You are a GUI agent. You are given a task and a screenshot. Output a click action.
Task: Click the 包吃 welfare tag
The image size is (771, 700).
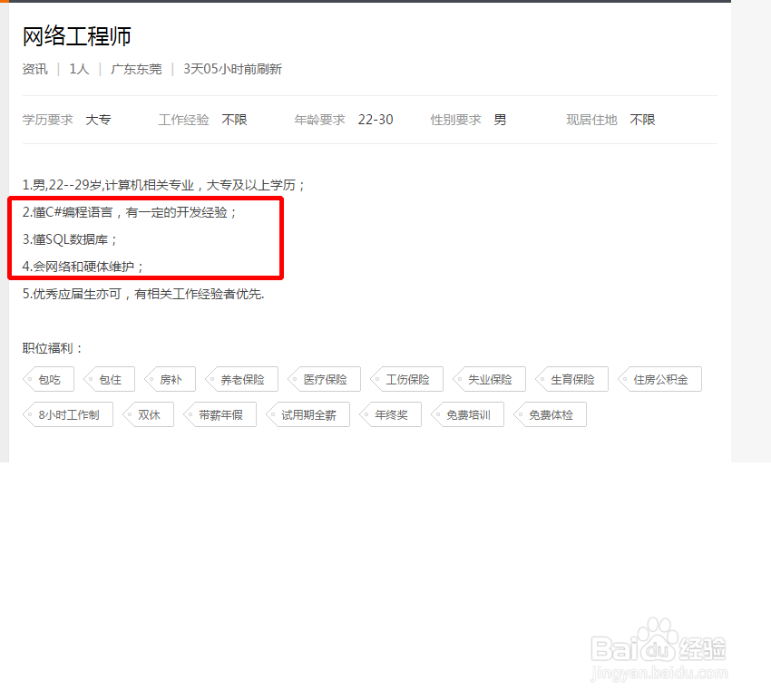click(x=49, y=379)
